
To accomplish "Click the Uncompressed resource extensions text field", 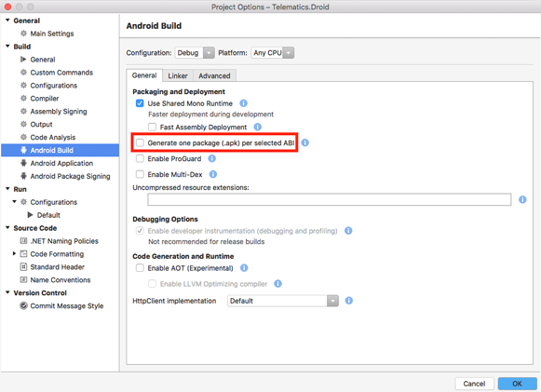I will pos(330,199).
